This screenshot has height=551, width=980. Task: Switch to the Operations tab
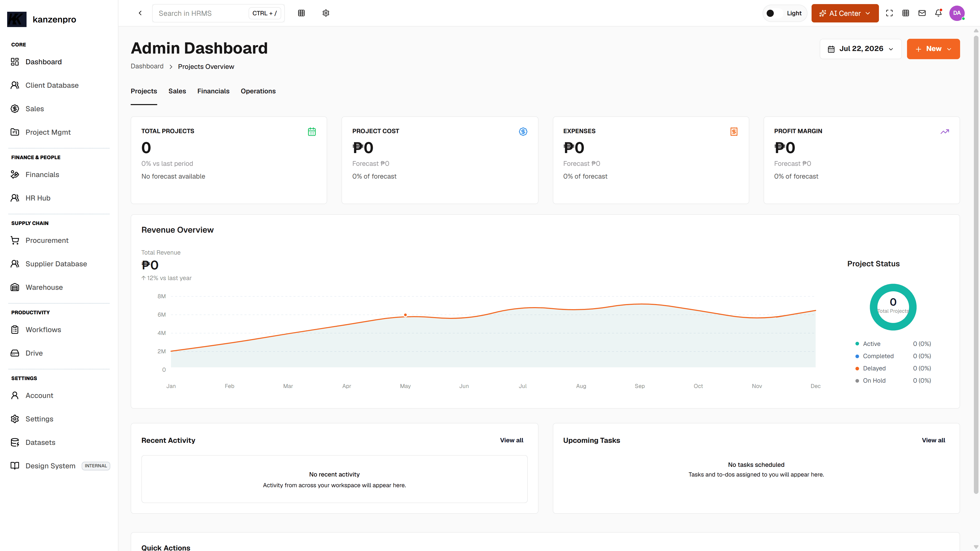[x=258, y=91]
